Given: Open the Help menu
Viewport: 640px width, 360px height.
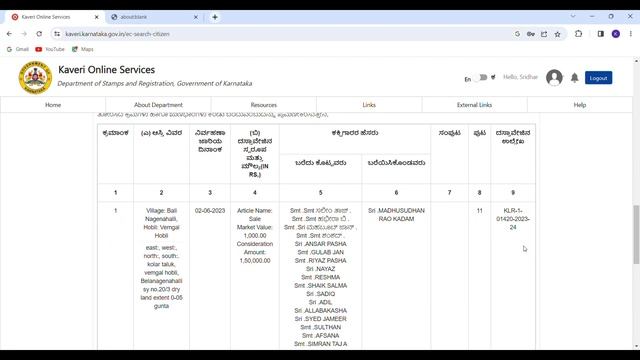Looking at the screenshot, I should 580,105.
